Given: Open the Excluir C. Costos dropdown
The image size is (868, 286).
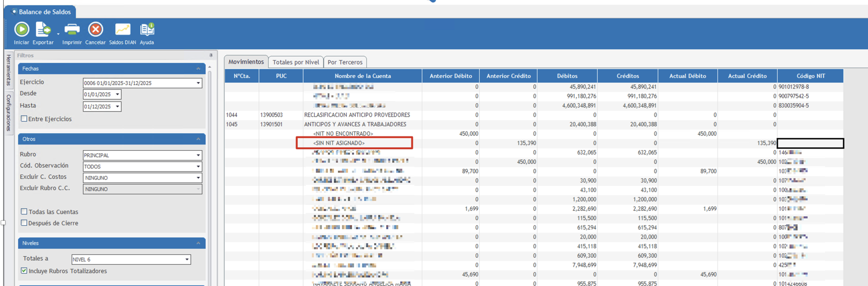Looking at the screenshot, I should pos(198,178).
